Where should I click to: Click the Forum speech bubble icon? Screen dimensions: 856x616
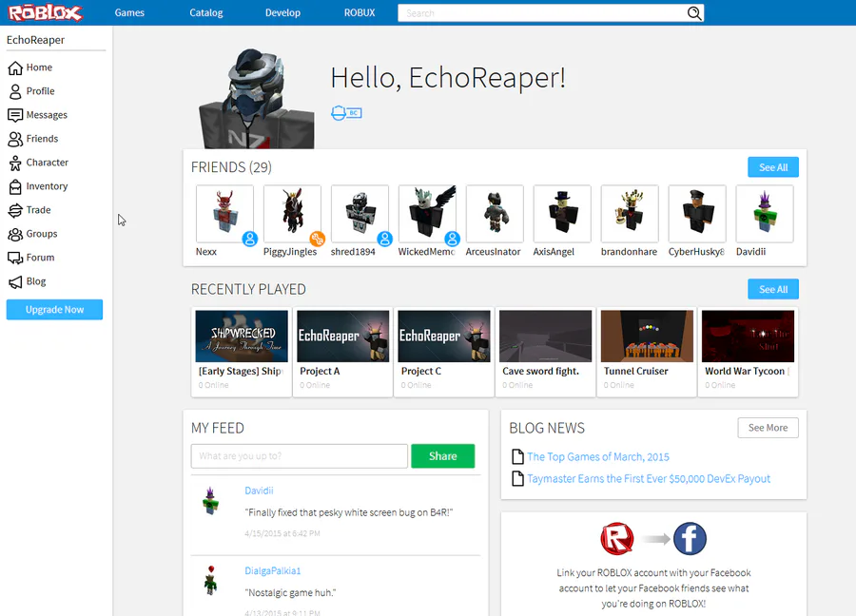pyautogui.click(x=15, y=258)
